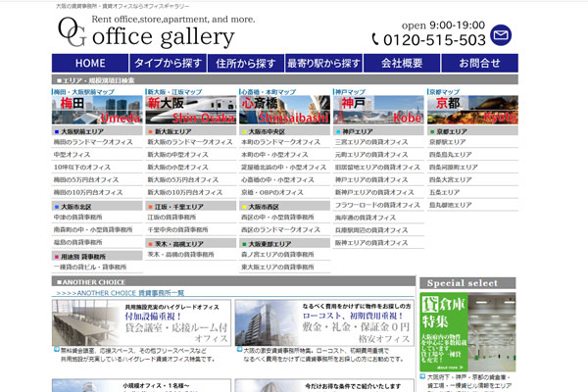Open 貸会議室・応接ルーム付オフィス banner
Image resolution: width=588 pixels, height=392 pixels.
pos(141,322)
